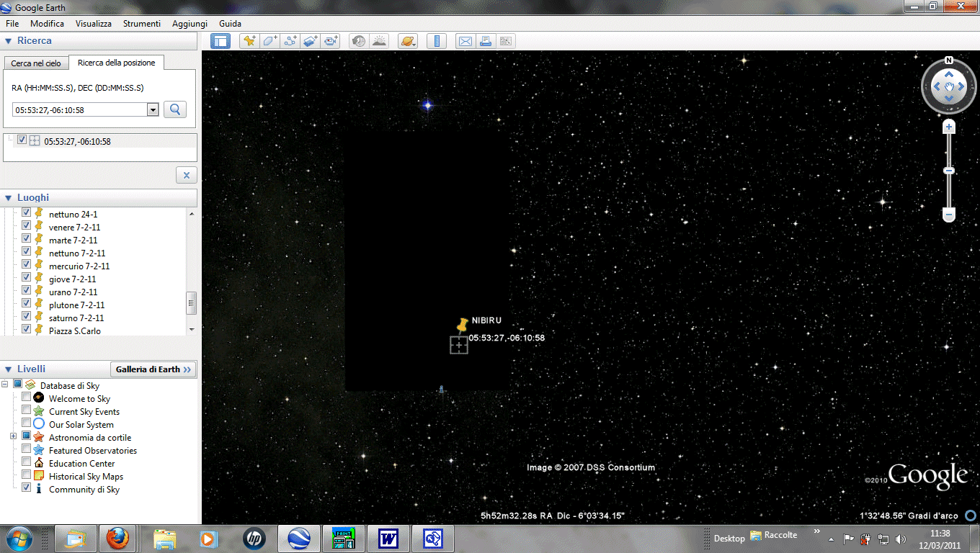The image size is (980, 553).
Task: Click the zoom in plus button
Action: pyautogui.click(x=949, y=127)
